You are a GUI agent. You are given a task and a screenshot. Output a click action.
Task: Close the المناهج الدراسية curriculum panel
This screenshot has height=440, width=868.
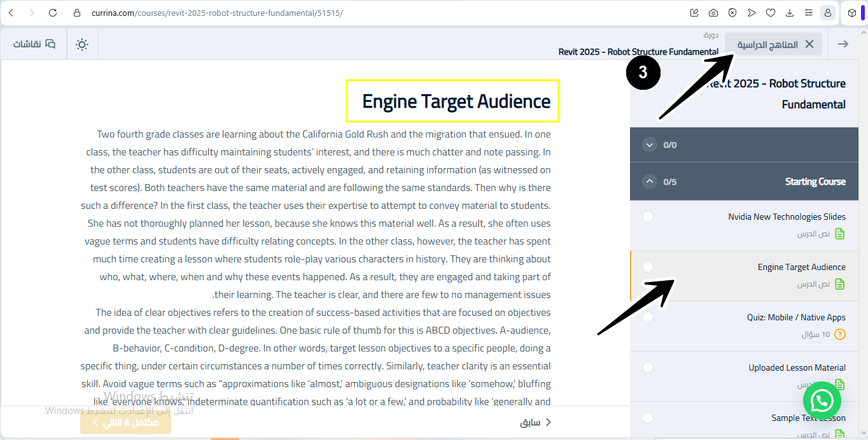click(809, 44)
